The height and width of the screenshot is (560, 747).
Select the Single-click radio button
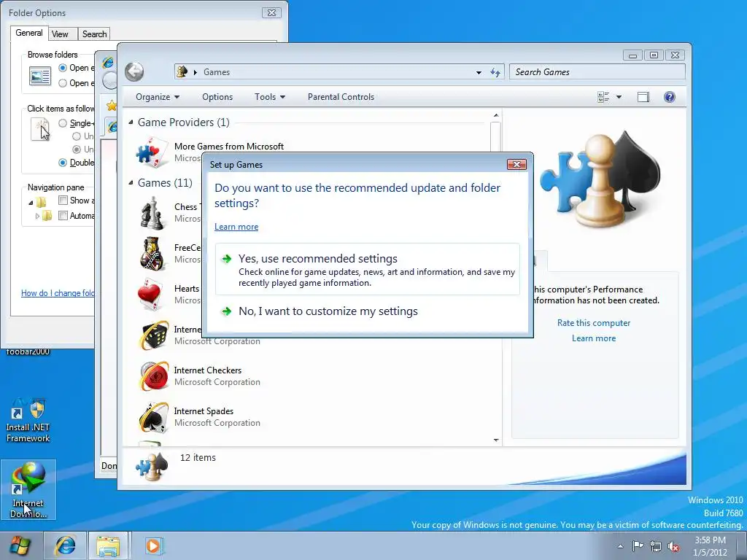point(63,122)
